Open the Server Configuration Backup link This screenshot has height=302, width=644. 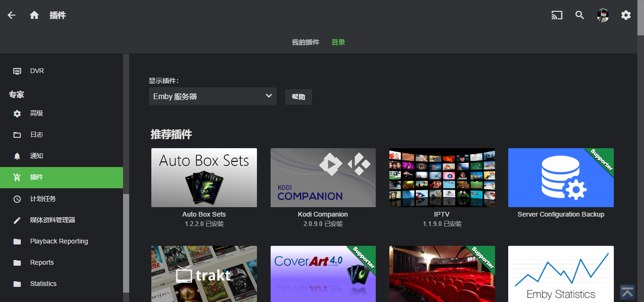561,214
